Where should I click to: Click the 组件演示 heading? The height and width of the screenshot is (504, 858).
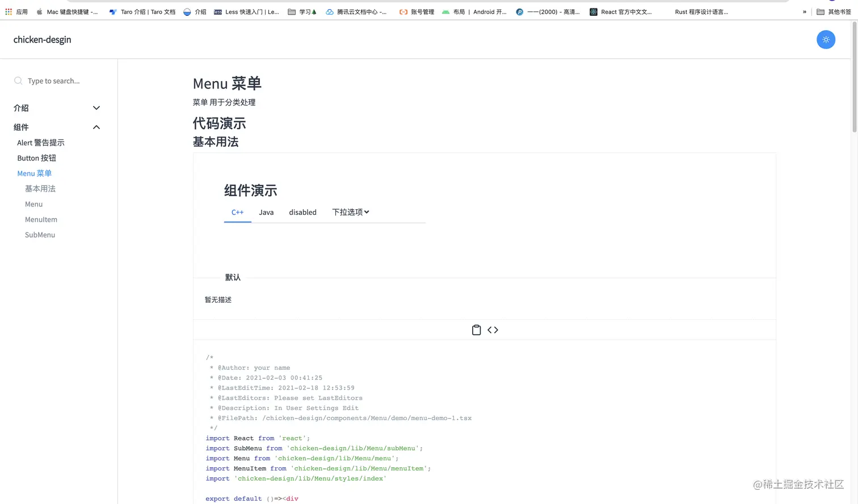pyautogui.click(x=250, y=190)
